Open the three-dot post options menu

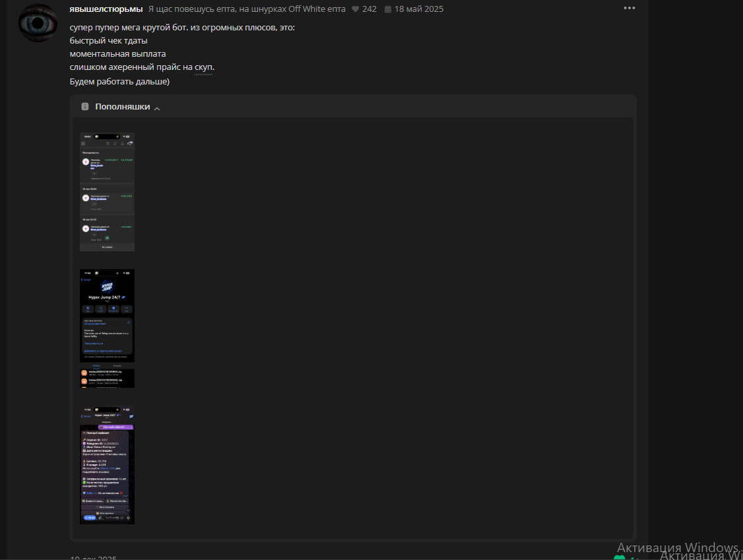pyautogui.click(x=630, y=8)
